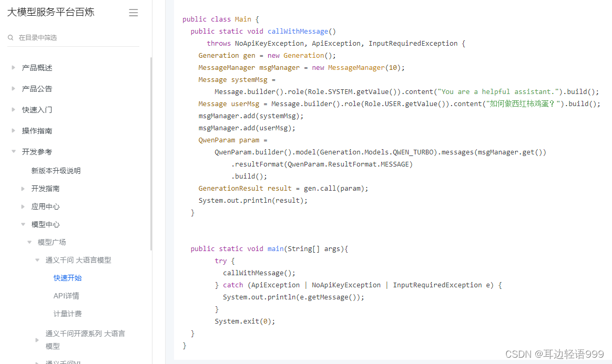Screen dimensions: 612x364
Task: Toggle the sidebar hamburger menu icon
Action: click(134, 13)
